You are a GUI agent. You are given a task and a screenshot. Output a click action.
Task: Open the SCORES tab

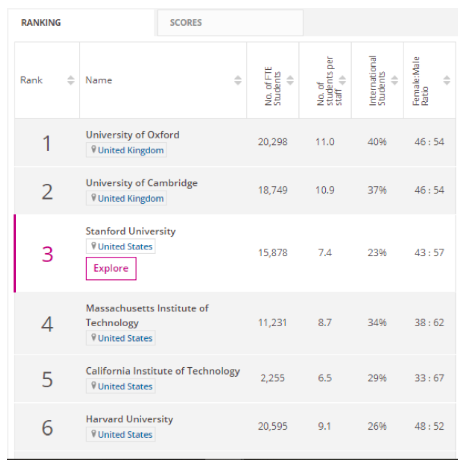(230, 23)
